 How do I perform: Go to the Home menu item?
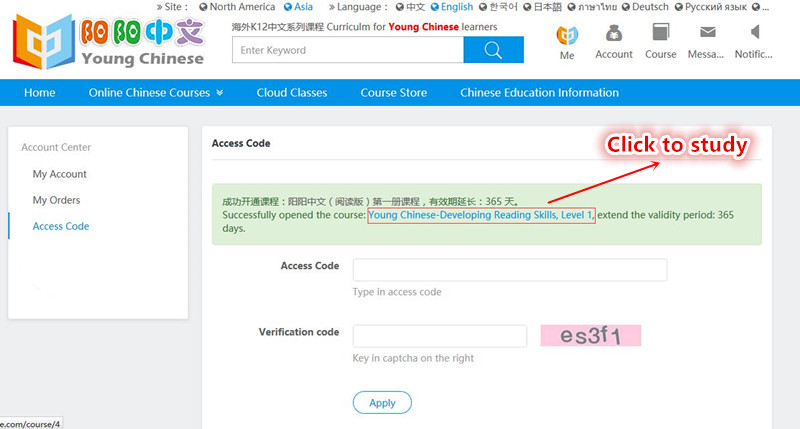[x=39, y=92]
